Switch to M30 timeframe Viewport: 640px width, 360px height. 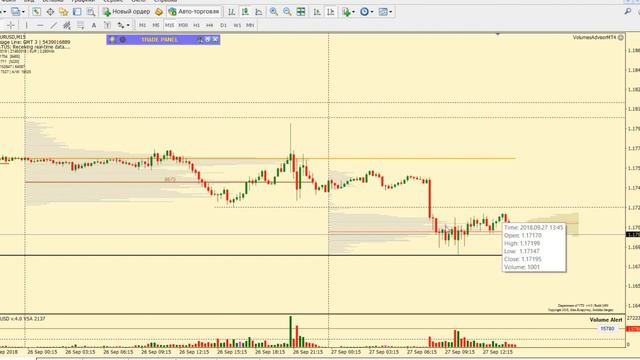183,25
